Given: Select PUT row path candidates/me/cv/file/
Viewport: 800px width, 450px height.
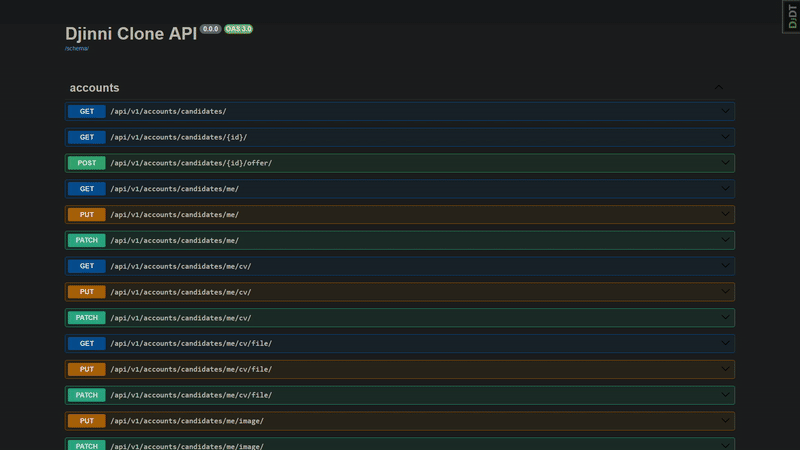Looking at the screenshot, I should [191, 369].
